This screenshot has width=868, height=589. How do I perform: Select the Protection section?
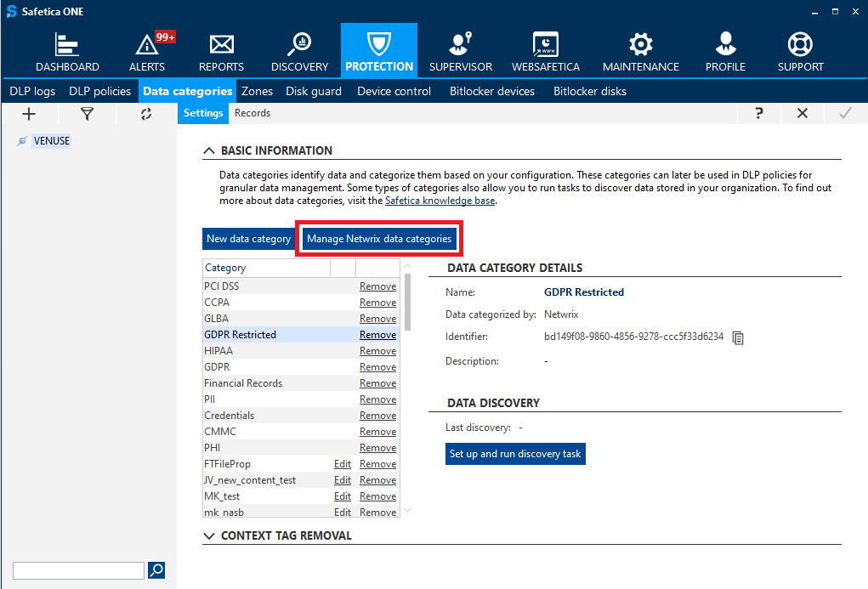tap(379, 52)
